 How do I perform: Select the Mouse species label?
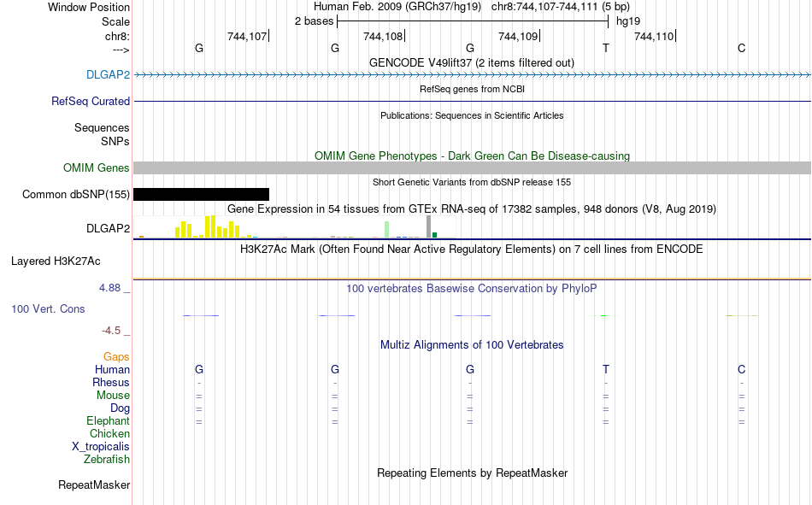(x=113, y=395)
